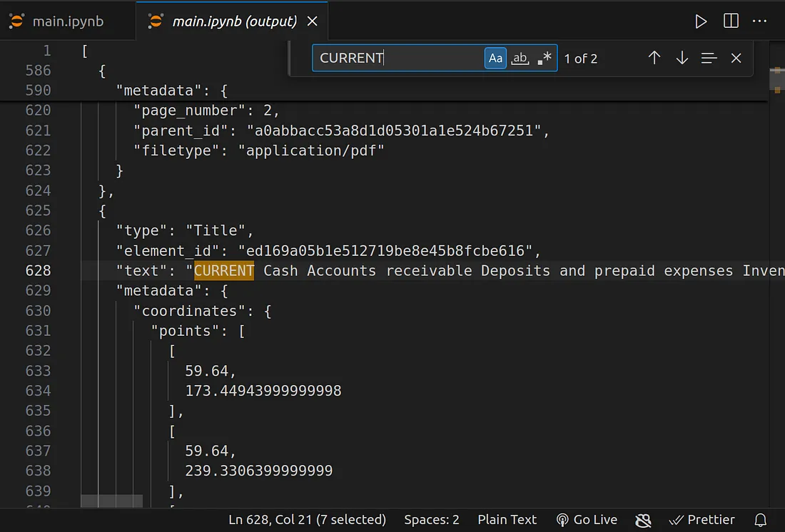Toggle Match Whole Word option
Screen dimensions: 785x532
pos(520,58)
